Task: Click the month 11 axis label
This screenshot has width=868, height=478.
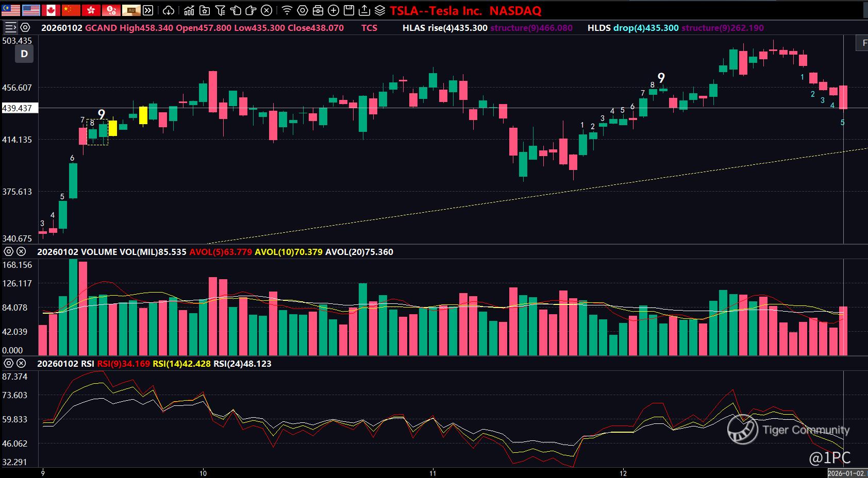Action: tap(433, 473)
